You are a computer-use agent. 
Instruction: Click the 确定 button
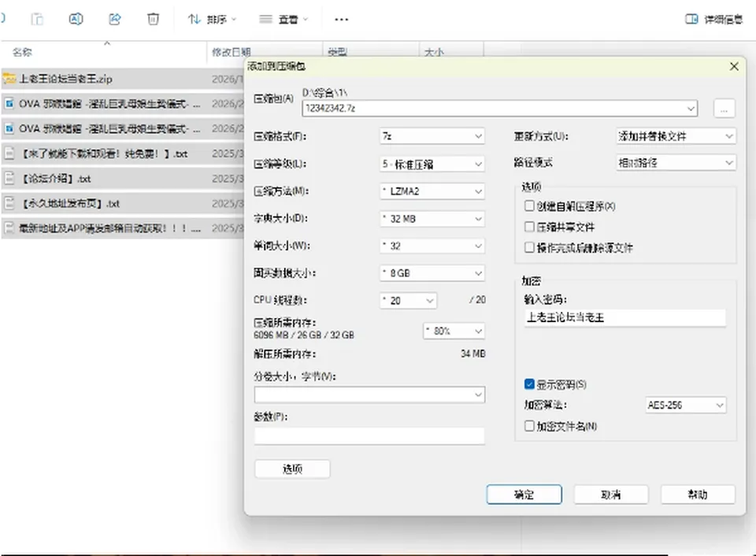pos(524,495)
